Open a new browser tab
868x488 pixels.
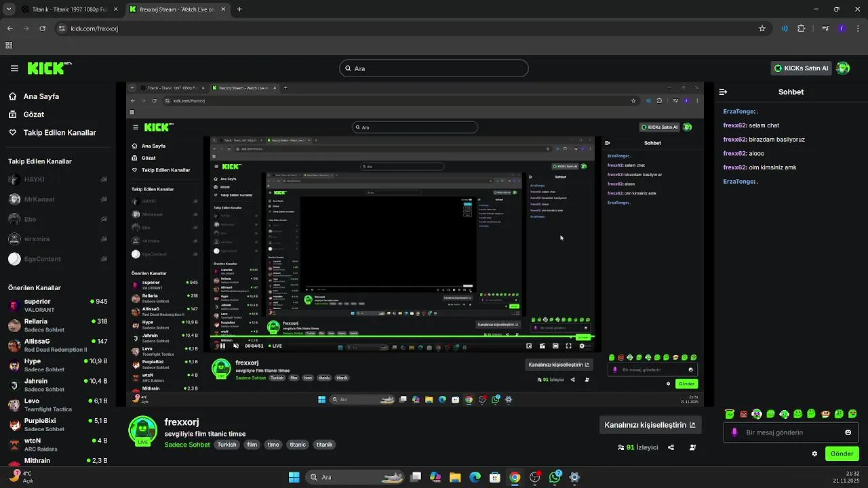239,9
